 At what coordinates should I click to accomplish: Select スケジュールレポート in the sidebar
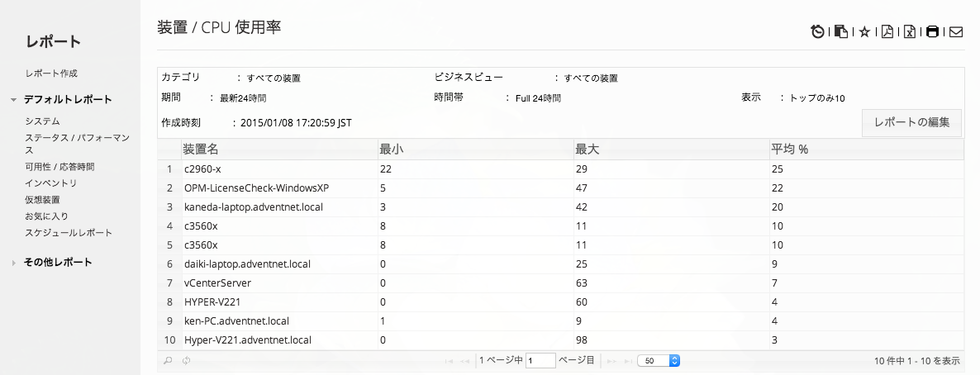pyautogui.click(x=69, y=232)
